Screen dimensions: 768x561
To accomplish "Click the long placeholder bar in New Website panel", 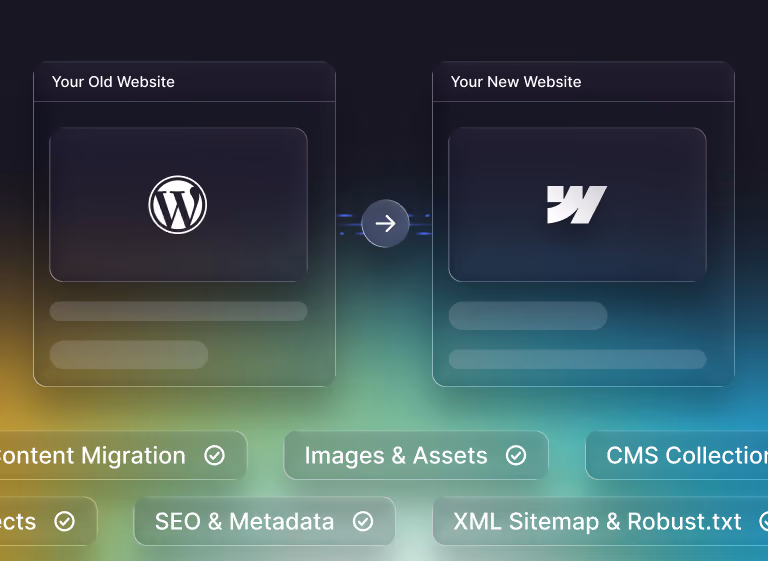I will coord(577,359).
